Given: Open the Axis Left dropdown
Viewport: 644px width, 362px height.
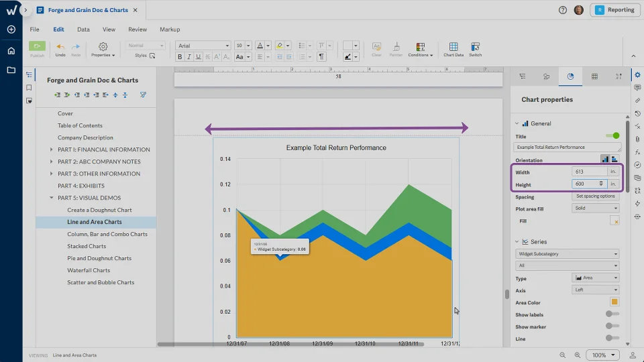Looking at the screenshot, I should point(595,290).
